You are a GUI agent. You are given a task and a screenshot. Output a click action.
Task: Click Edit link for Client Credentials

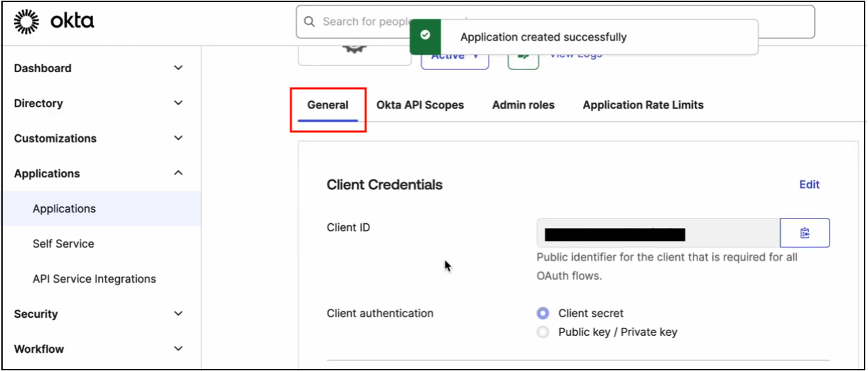pyautogui.click(x=809, y=185)
